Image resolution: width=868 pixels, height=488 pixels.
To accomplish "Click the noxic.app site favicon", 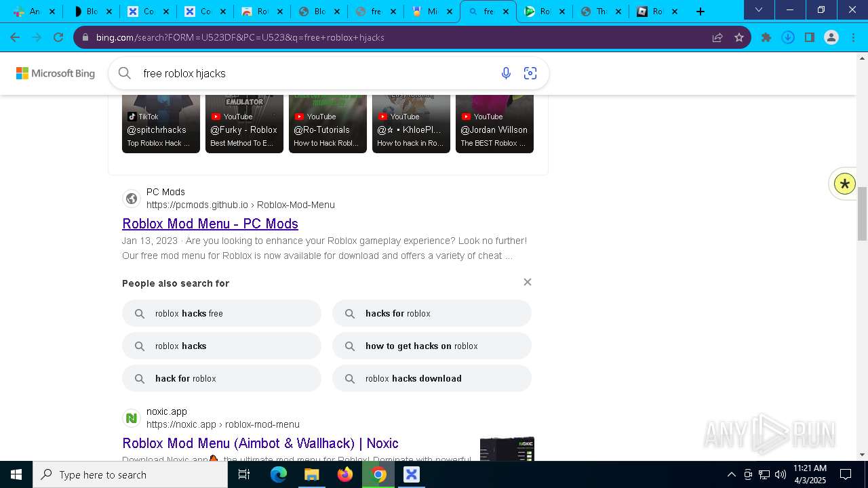I will (132, 418).
